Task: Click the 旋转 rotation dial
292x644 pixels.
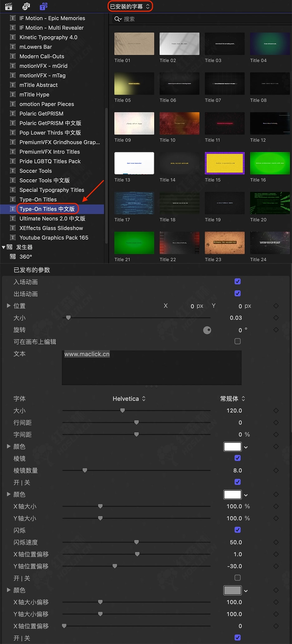Action: point(207,330)
